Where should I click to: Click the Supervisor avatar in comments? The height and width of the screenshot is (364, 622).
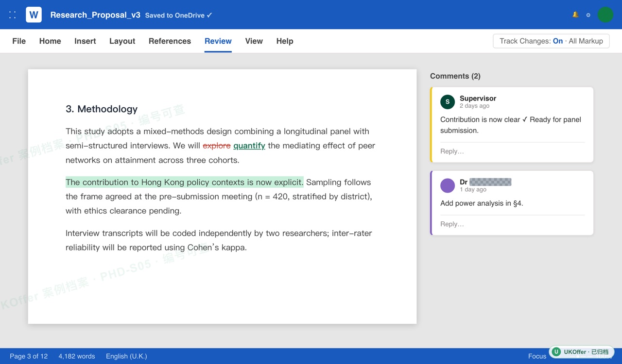448,102
